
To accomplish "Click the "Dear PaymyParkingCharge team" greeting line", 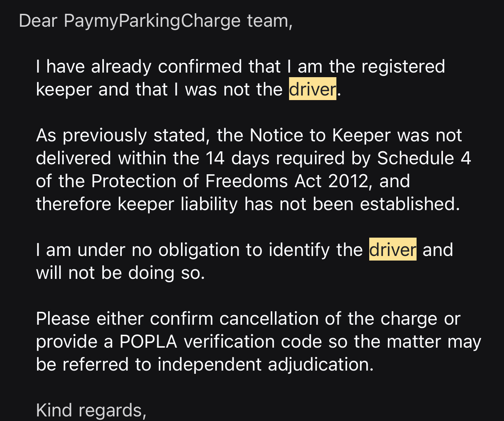I will pos(155,21).
